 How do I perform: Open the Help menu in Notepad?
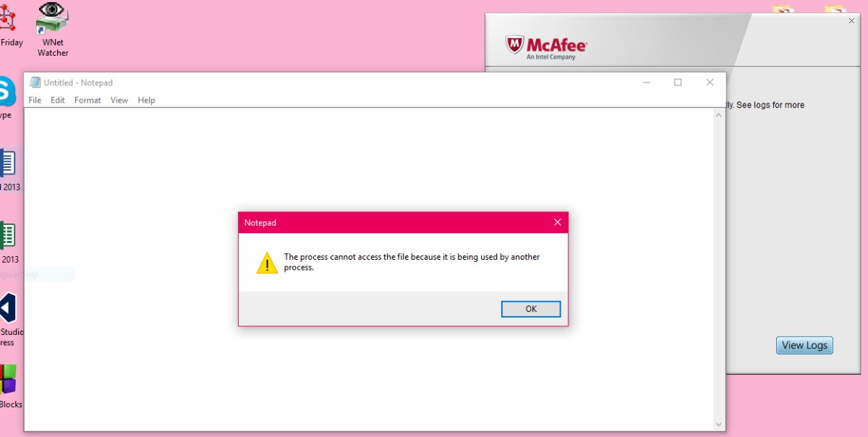[146, 100]
